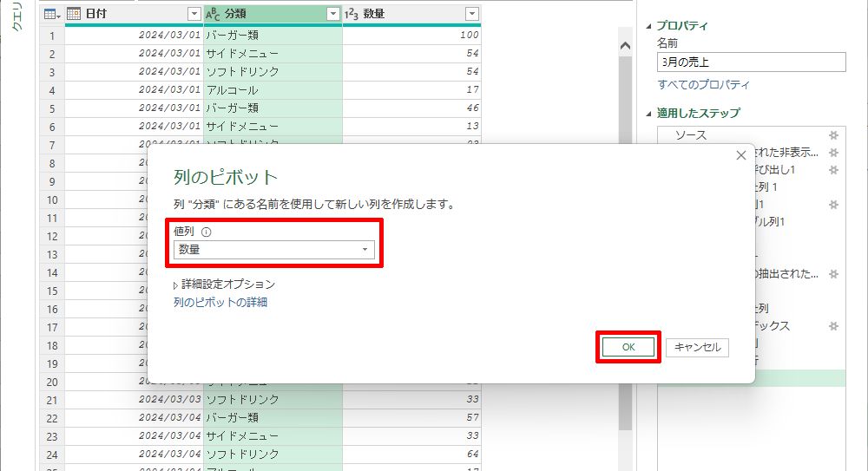Close the 列のピボット dialog with the X
Viewport: 868px width, 471px height.
pyautogui.click(x=740, y=155)
